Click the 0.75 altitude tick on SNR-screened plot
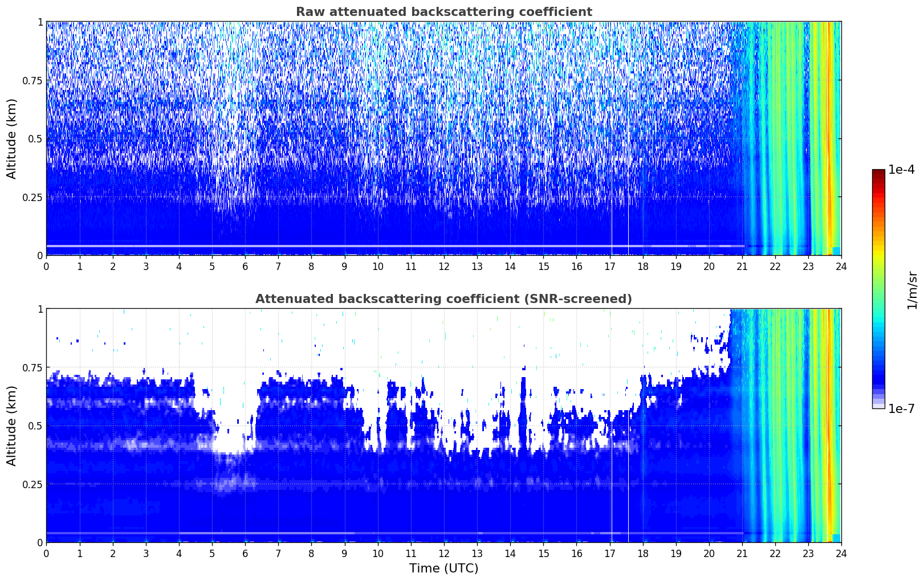 (x=32, y=368)
